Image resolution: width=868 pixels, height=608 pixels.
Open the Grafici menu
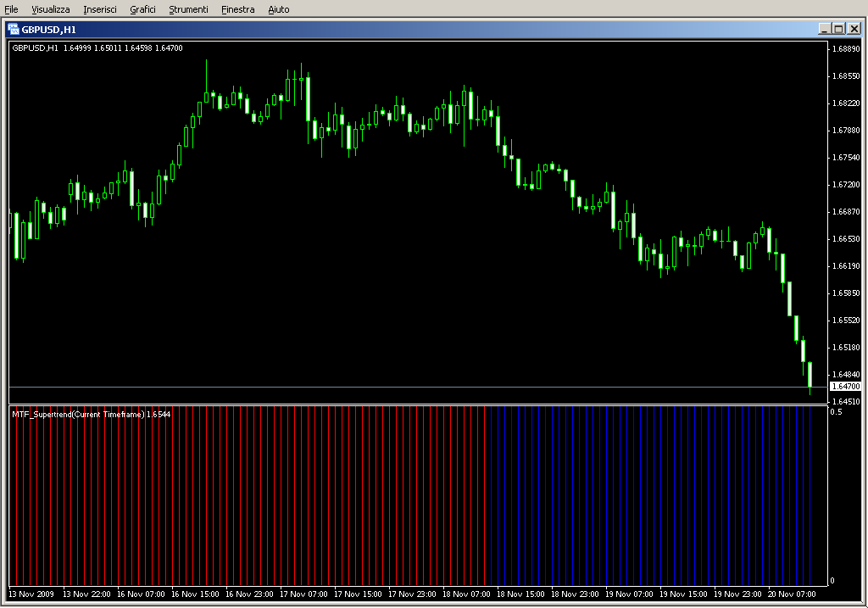[x=142, y=9]
